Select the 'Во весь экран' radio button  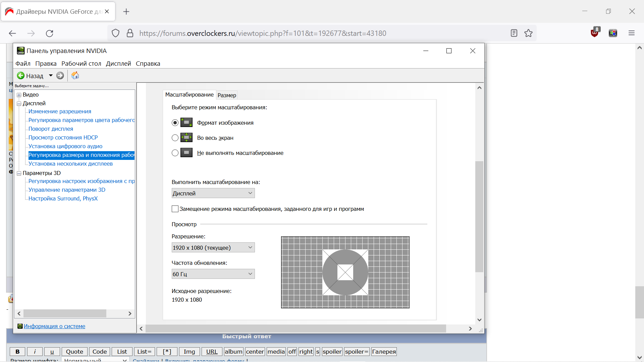click(175, 138)
